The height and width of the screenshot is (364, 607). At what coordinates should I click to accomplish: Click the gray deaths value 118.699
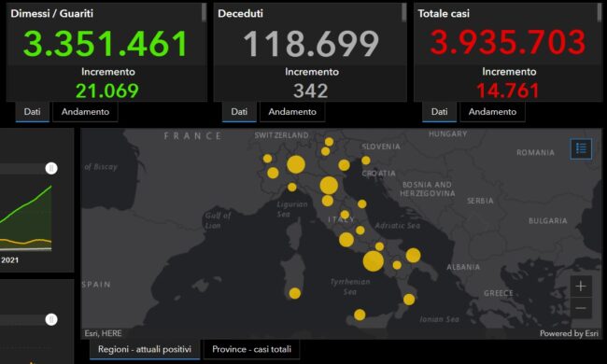coord(311,43)
